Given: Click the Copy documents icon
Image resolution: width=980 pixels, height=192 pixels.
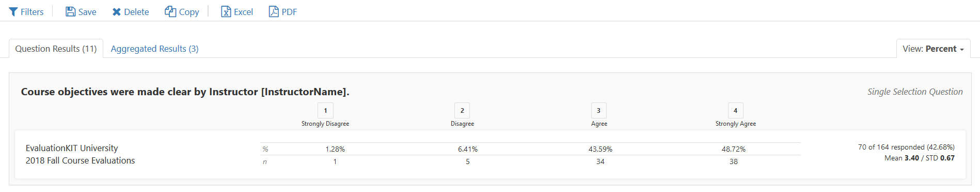Looking at the screenshot, I should (170, 11).
